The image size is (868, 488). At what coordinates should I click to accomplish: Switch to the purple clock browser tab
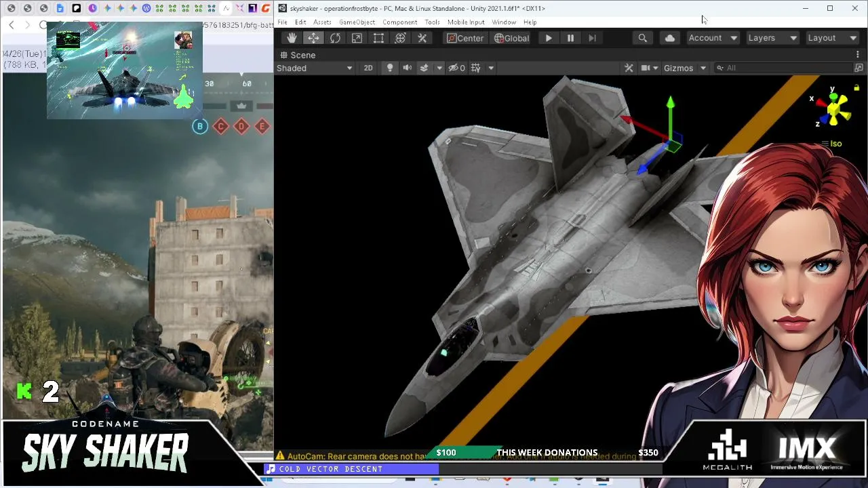[x=92, y=8]
